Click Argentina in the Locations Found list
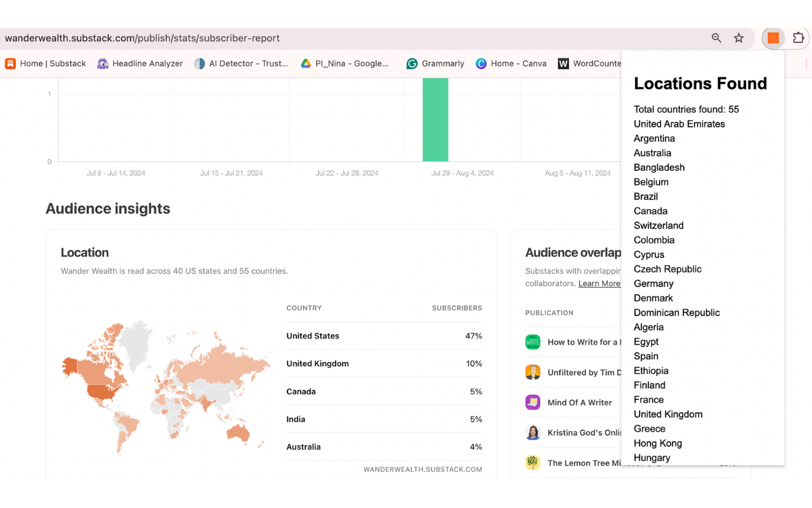 [654, 138]
